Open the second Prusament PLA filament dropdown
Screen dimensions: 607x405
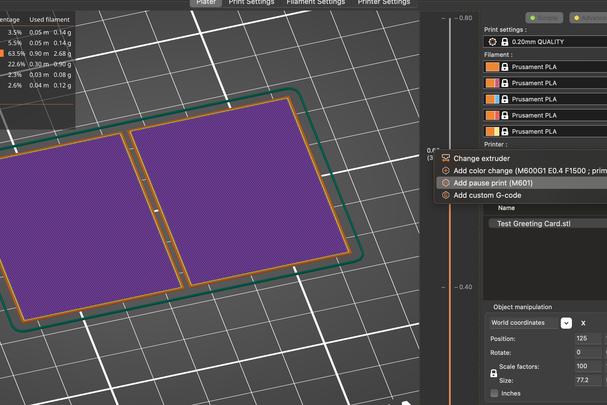coord(545,83)
